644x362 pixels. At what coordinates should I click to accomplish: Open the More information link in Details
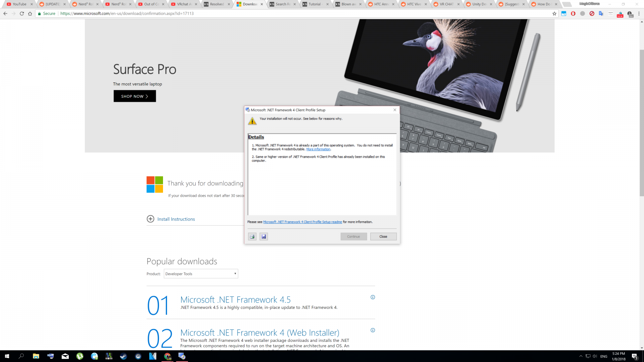(318, 149)
